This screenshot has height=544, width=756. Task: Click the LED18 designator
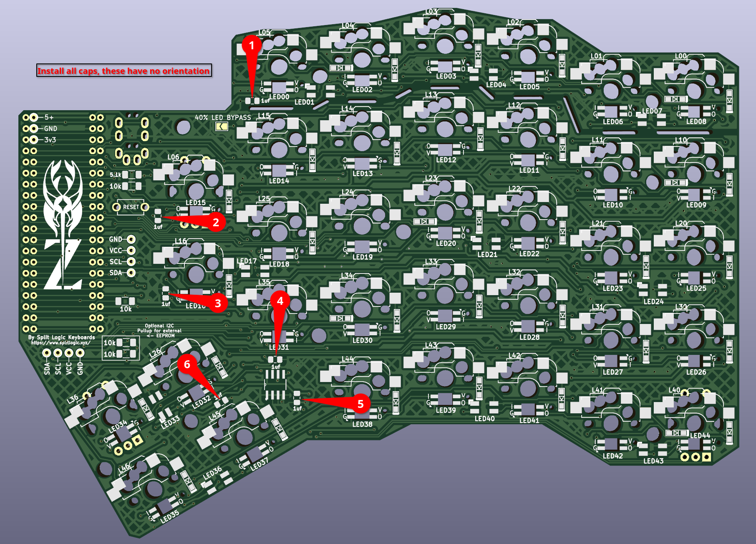(279, 264)
